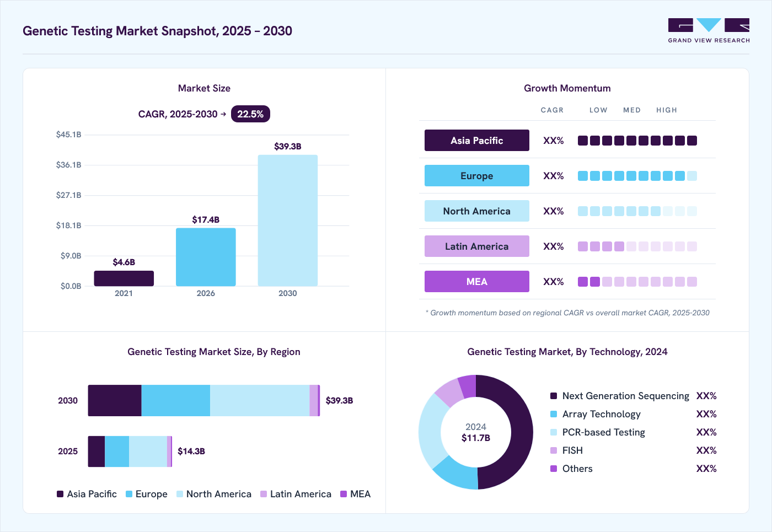The image size is (772, 532).
Task: Click the Asia Pacific segment of the 2025 bar
Action: point(96,452)
